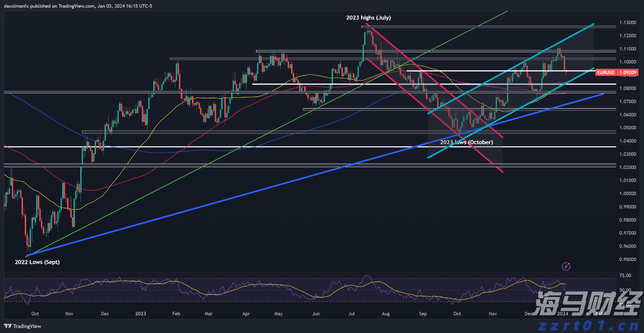Screen dimensions: 644x333
Task: Click the 2024 label on time axis
Action: click(x=562, y=313)
